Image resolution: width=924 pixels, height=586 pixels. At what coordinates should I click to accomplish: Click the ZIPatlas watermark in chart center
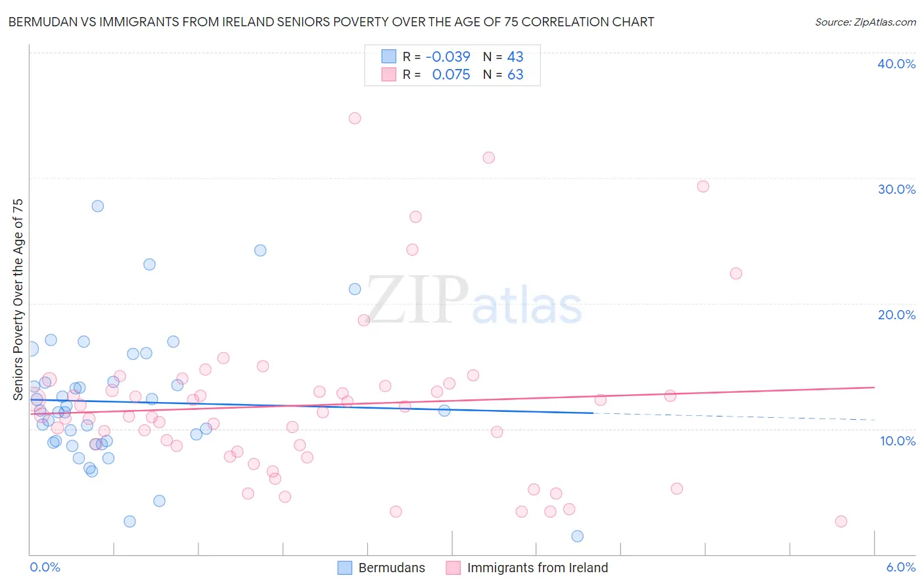pyautogui.click(x=474, y=301)
